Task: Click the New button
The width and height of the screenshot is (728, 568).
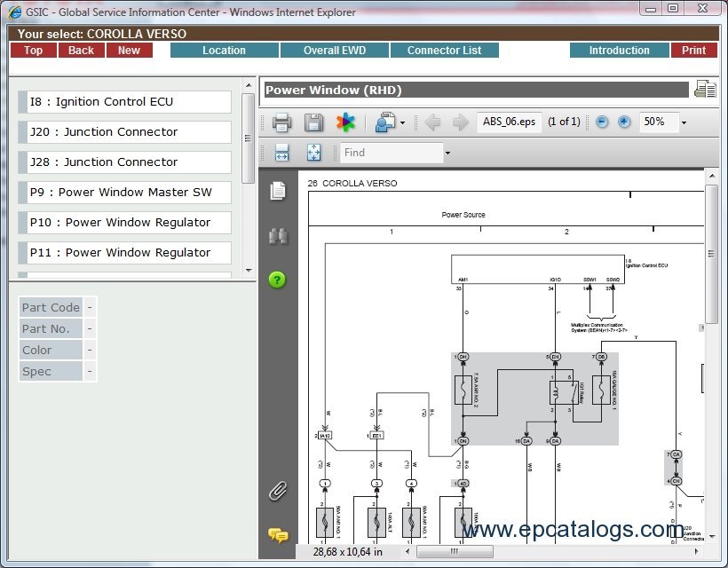Action: click(129, 50)
